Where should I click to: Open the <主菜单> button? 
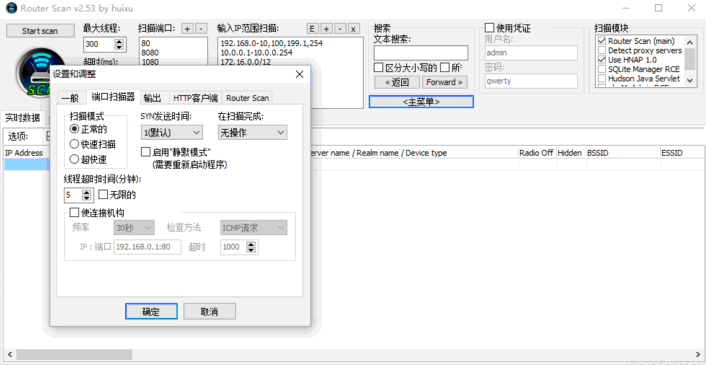(421, 102)
